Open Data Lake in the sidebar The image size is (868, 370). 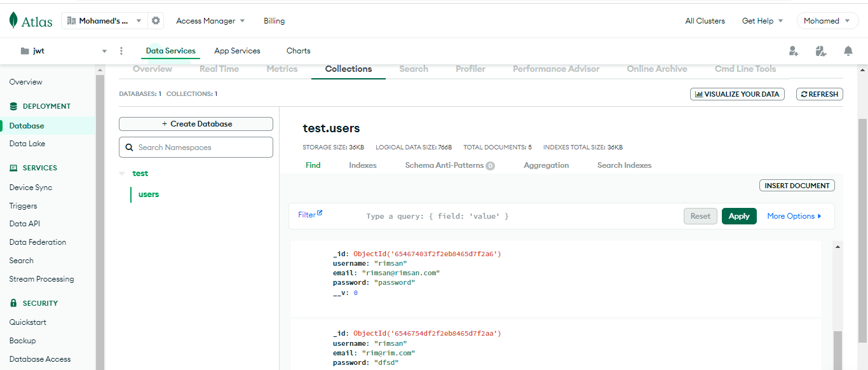pyautogui.click(x=27, y=144)
